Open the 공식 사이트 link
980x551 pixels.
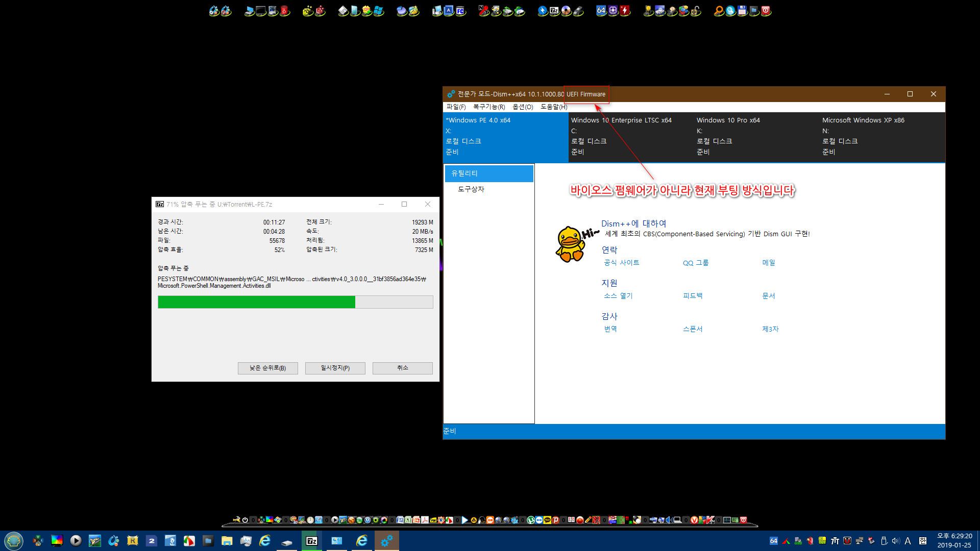(621, 263)
